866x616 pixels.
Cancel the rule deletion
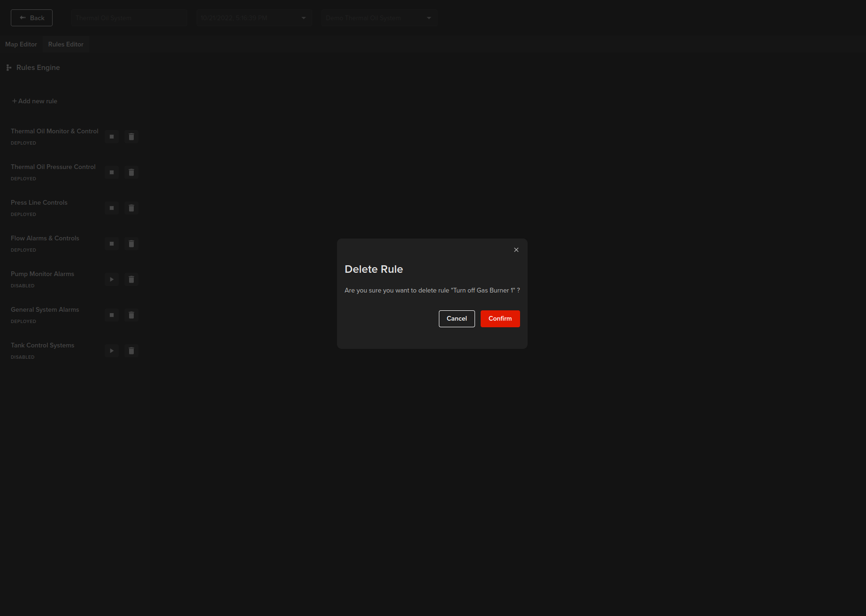[x=457, y=319]
